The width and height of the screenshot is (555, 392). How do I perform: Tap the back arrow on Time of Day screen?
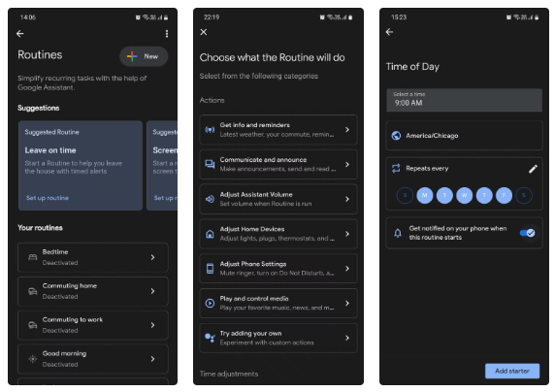389,32
